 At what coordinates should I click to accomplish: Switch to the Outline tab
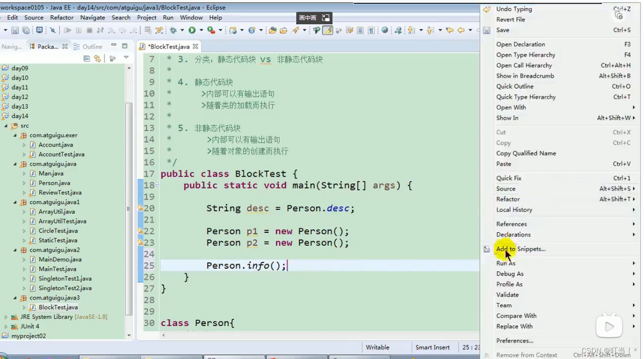point(89,47)
